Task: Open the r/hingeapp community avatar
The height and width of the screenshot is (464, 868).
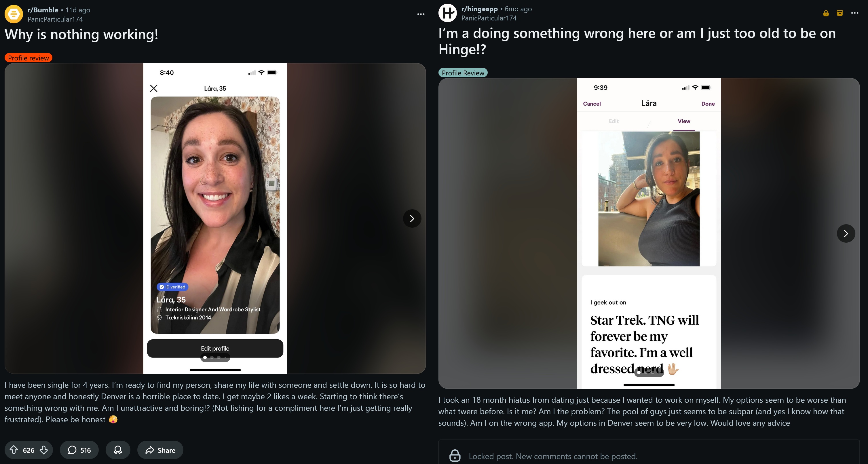Action: pos(447,13)
